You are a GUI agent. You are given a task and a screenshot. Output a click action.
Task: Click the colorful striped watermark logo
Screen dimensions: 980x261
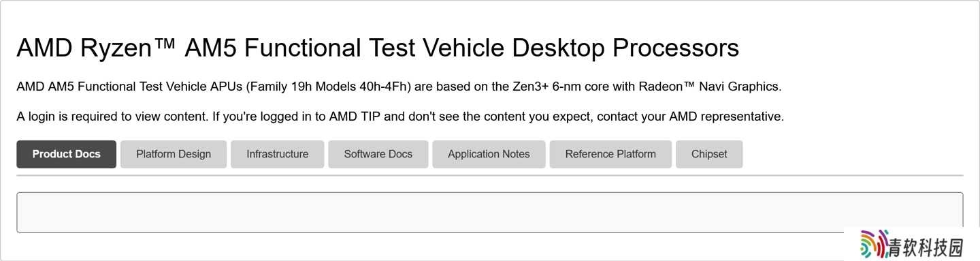coord(874,245)
